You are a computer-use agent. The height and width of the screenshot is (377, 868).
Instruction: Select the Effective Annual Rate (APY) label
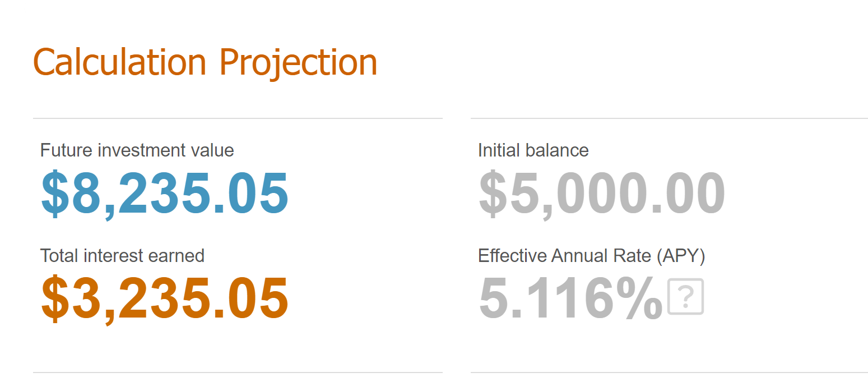click(591, 256)
